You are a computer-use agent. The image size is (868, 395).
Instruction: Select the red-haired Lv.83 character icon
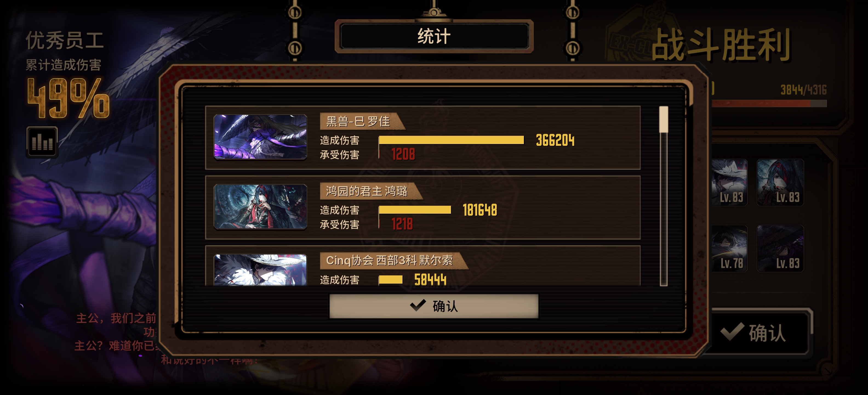tap(780, 182)
